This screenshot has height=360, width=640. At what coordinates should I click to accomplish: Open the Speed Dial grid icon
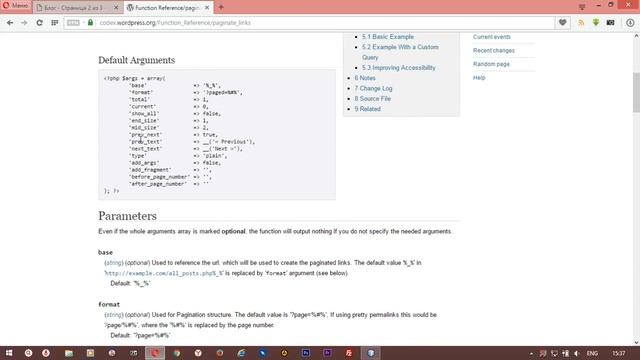click(55, 23)
